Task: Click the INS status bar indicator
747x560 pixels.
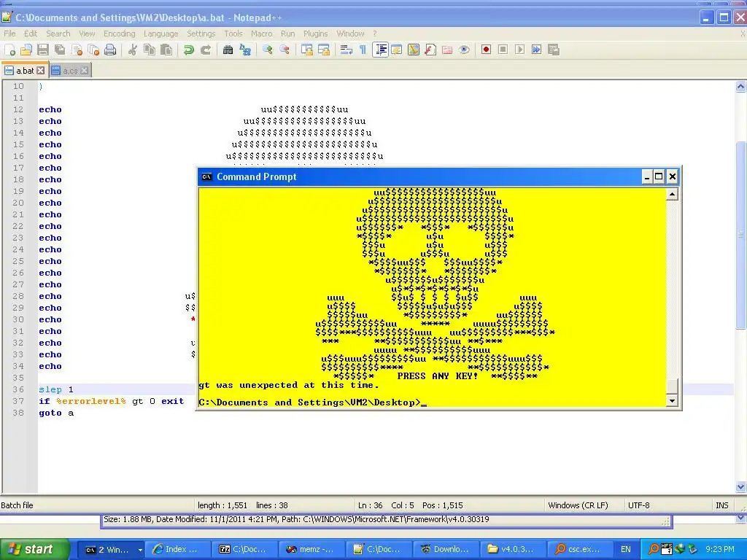Action: (x=721, y=505)
